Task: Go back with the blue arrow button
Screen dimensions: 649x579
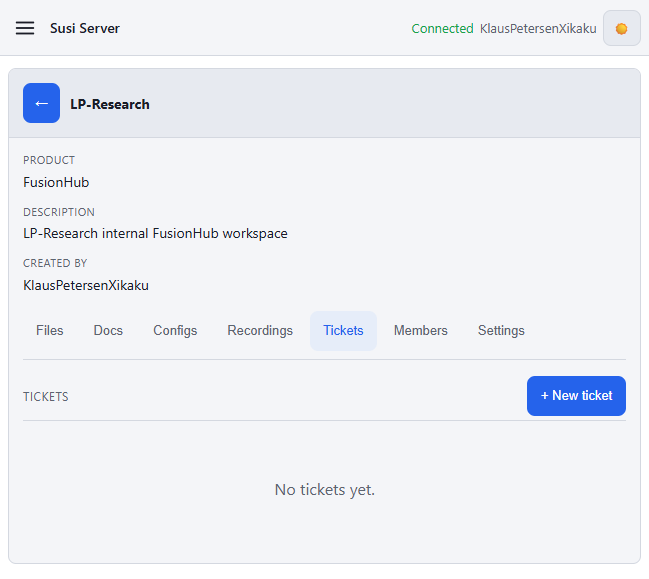Action: 41,103
